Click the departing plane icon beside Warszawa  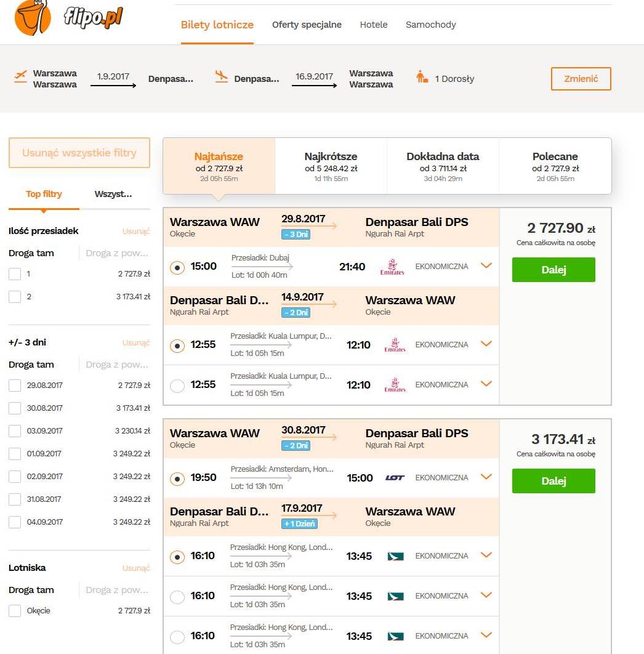click(x=20, y=76)
